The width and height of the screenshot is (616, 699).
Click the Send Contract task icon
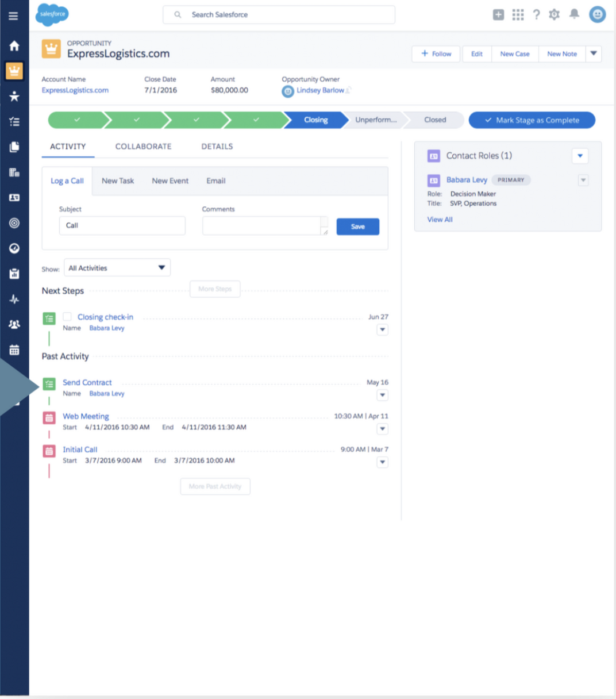[x=49, y=383]
